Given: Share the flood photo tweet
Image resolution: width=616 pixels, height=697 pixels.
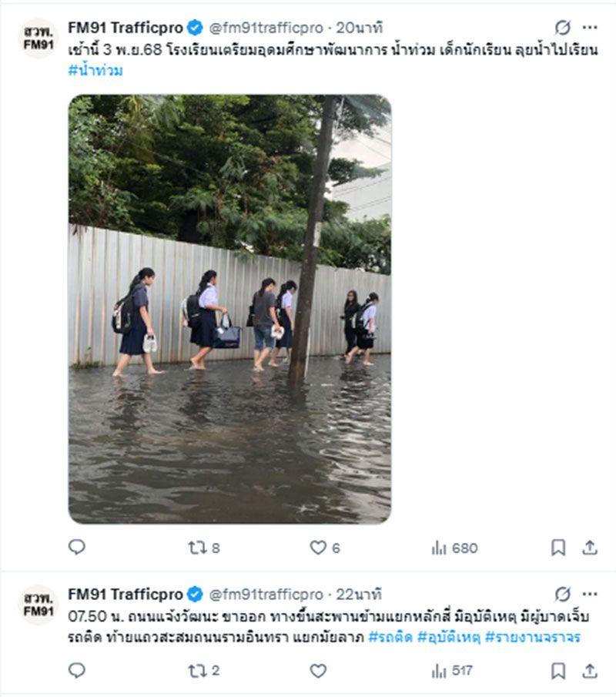Looking at the screenshot, I should [590, 548].
